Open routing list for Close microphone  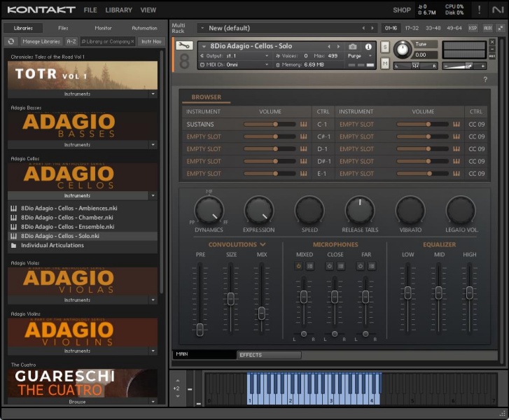[x=340, y=266]
